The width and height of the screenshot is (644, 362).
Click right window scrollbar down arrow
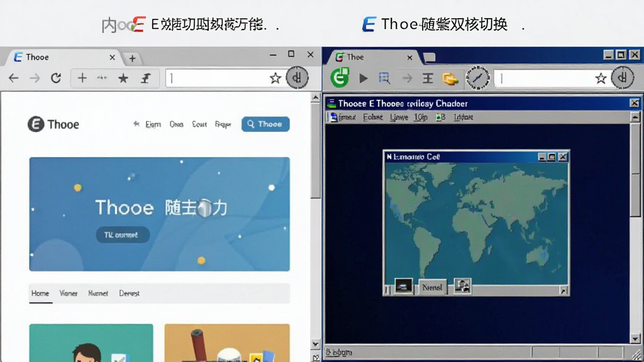click(635, 339)
